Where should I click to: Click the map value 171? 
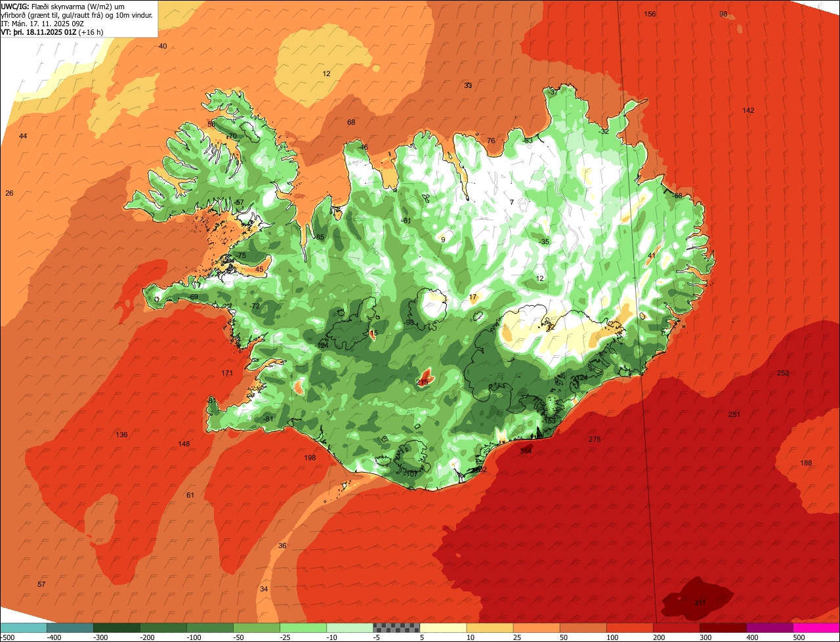click(x=227, y=373)
